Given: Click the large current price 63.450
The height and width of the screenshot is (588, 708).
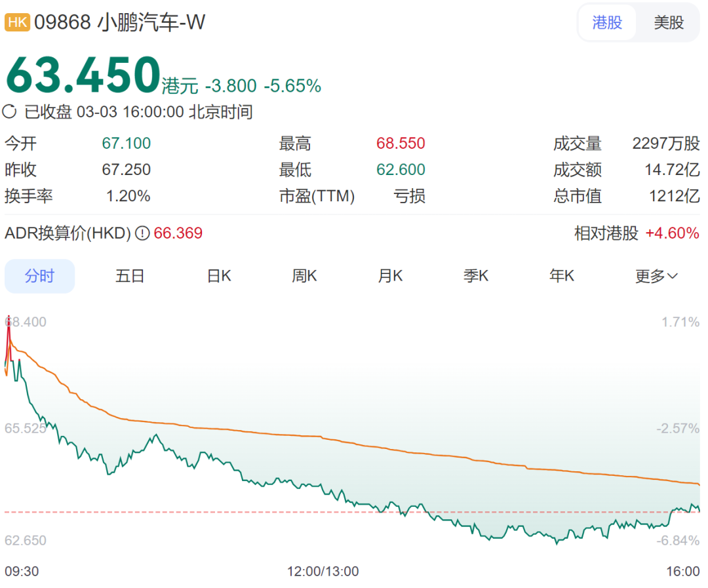Looking at the screenshot, I should [x=83, y=75].
